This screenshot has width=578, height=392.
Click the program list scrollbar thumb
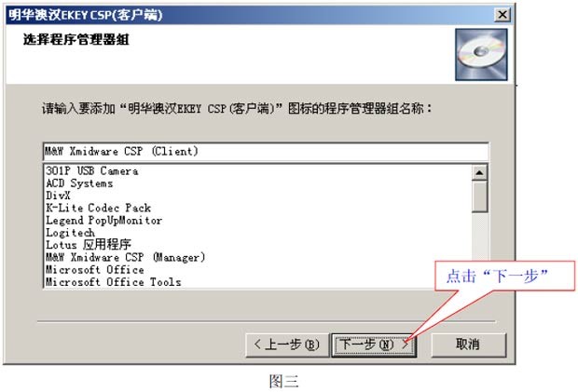(479, 196)
